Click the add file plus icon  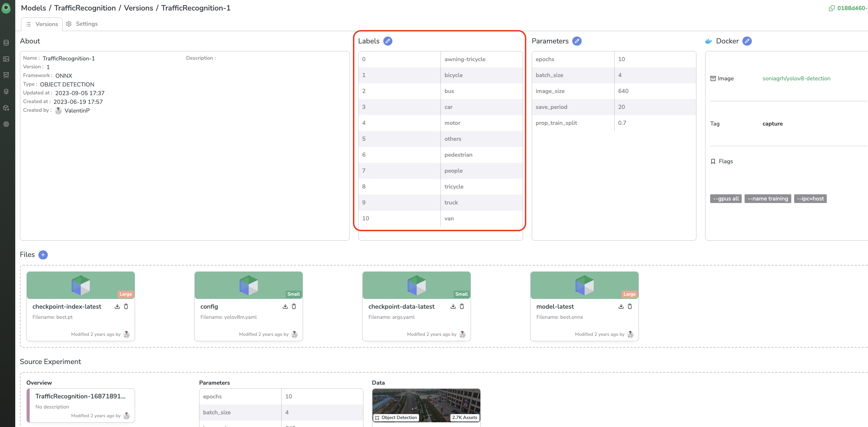(43, 254)
